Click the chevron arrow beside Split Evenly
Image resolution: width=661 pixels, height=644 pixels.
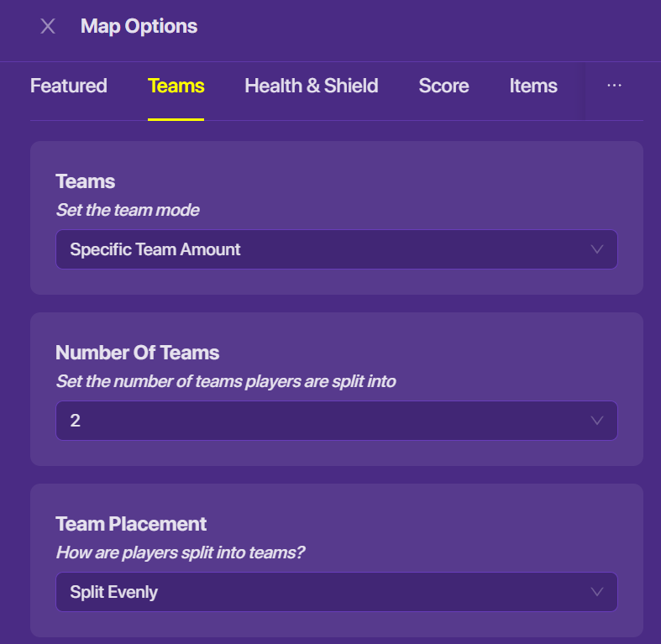(597, 592)
